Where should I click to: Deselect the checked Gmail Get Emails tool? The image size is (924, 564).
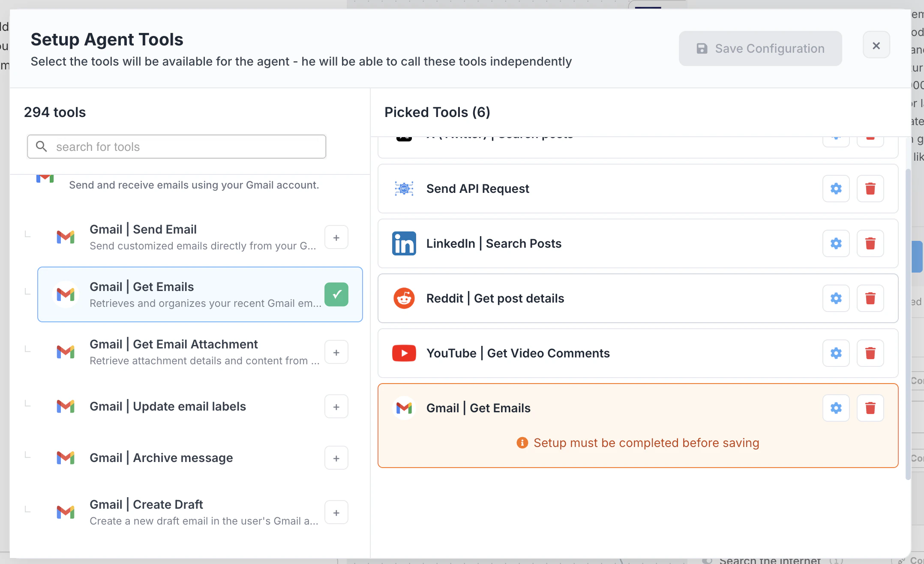click(x=336, y=294)
